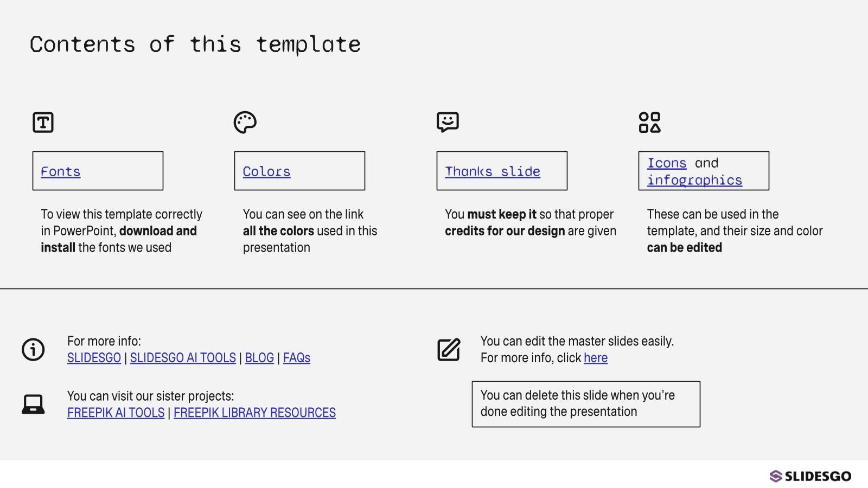Click the Slidesgo logo in footer
Viewport: 868px width, 488px height.
tap(810, 476)
